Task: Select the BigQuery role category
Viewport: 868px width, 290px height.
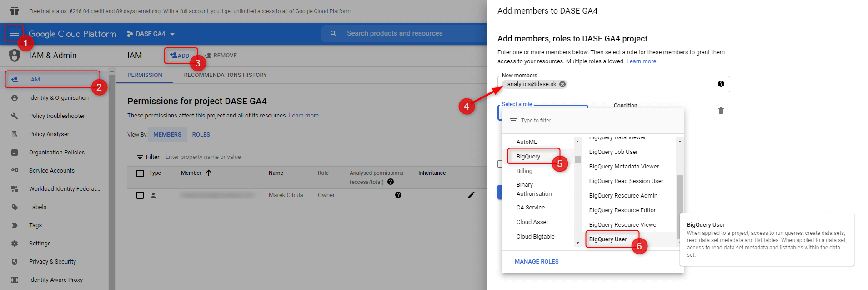Action: [x=528, y=157]
